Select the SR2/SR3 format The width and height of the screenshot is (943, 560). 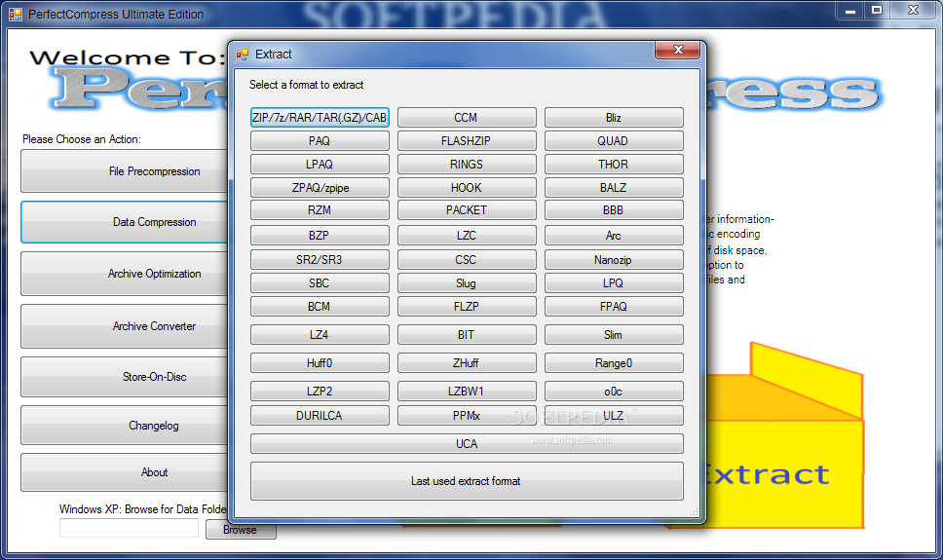click(x=320, y=260)
